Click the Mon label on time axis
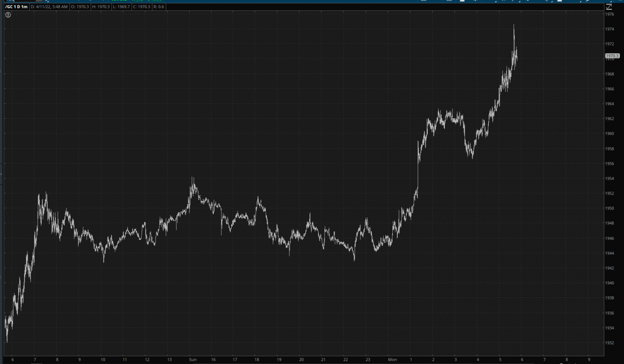 392,360
